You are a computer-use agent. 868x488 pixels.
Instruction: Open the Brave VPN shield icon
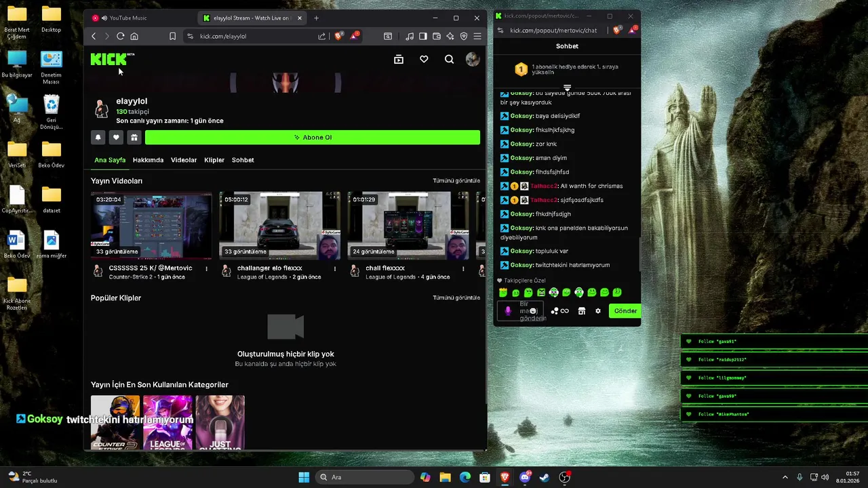(x=464, y=36)
